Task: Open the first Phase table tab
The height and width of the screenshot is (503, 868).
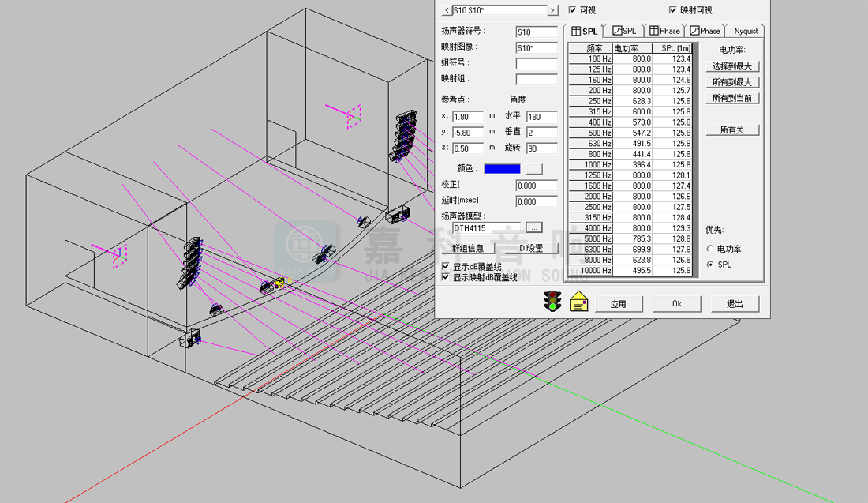Action: click(x=664, y=31)
